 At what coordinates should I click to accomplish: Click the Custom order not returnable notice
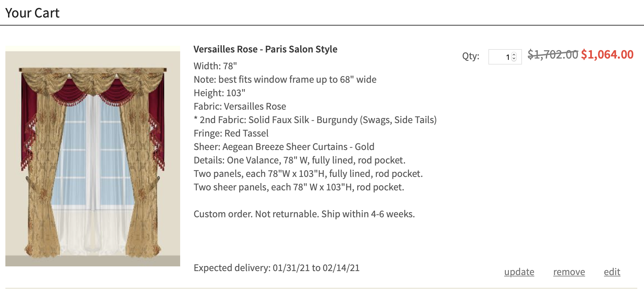(x=304, y=214)
